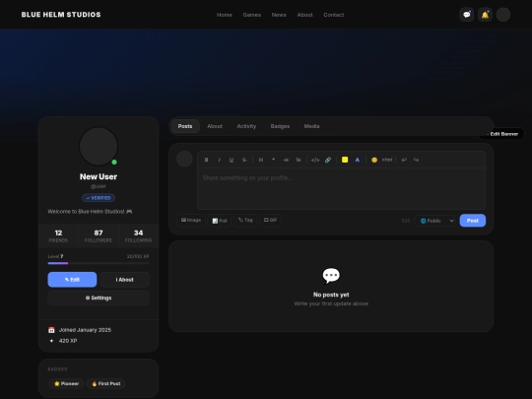This screenshot has height=399, width=532.
Task: Redo the last edit in editor
Action: 417,160
